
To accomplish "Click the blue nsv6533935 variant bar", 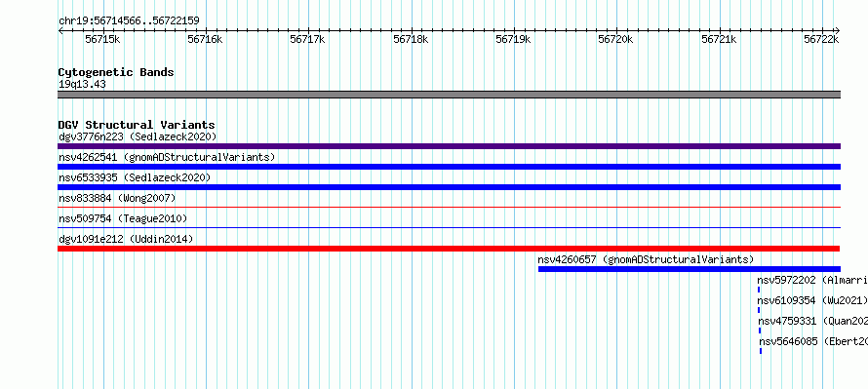I will (x=449, y=187).
